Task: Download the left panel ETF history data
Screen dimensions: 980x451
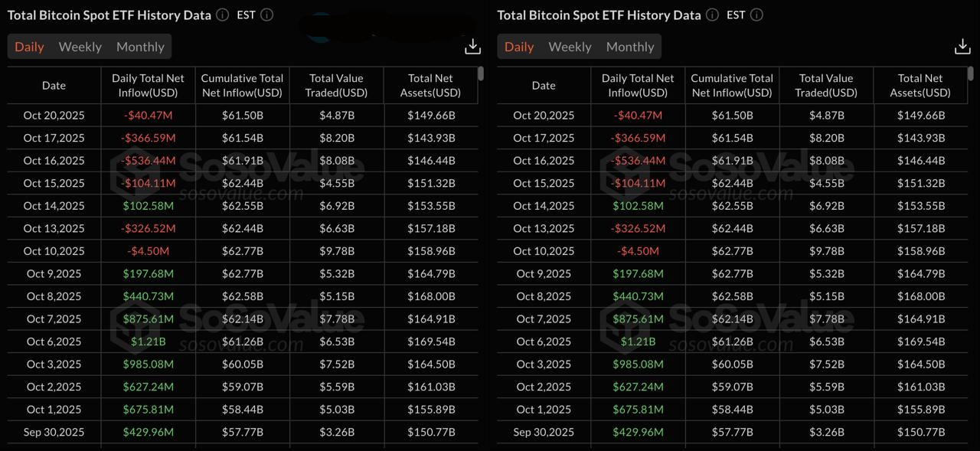Action: (x=472, y=47)
